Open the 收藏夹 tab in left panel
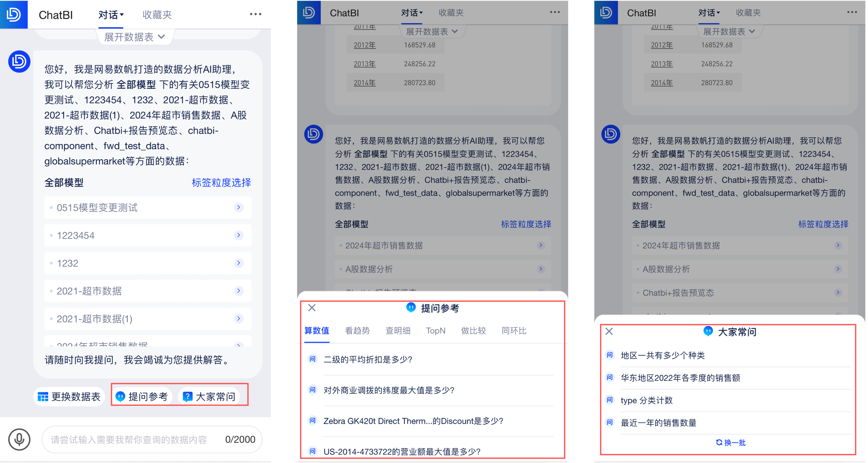Viewport: 868px width, 463px height. (x=157, y=15)
